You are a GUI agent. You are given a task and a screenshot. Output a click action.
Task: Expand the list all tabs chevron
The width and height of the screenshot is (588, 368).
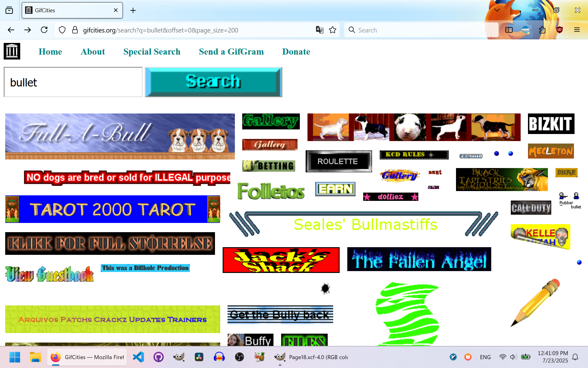497,10
